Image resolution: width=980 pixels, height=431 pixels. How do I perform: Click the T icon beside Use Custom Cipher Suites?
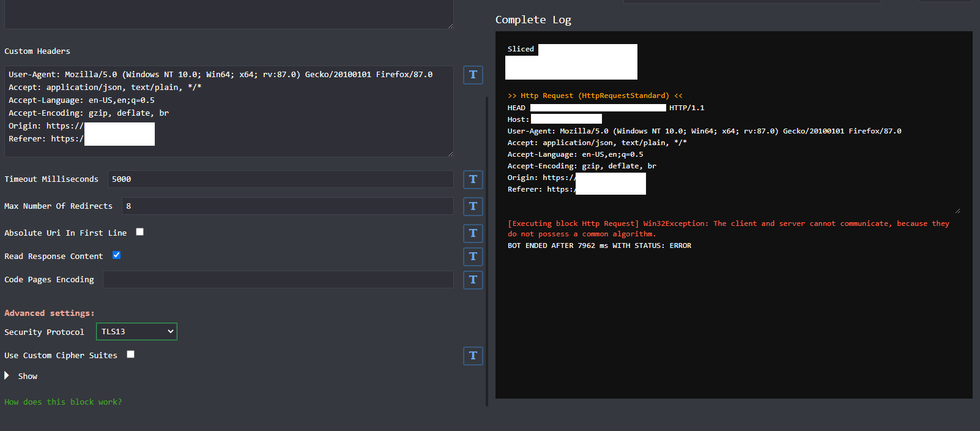(x=473, y=356)
